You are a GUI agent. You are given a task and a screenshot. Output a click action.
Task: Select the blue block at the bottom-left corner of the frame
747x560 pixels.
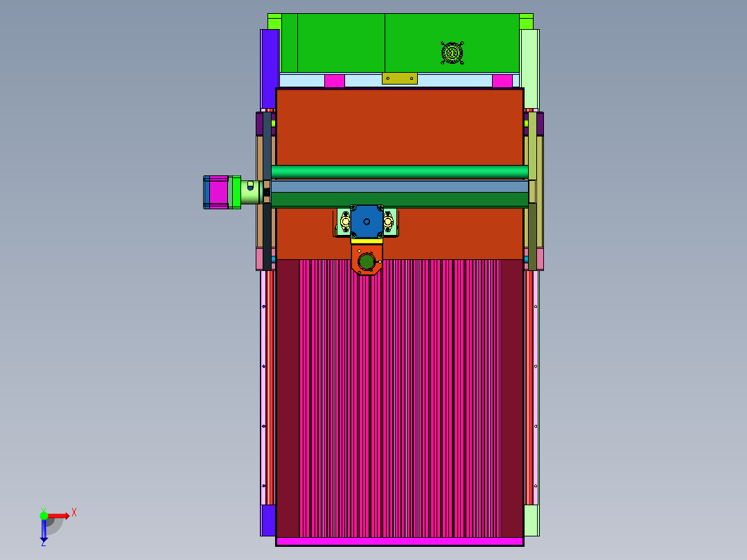pos(269,520)
